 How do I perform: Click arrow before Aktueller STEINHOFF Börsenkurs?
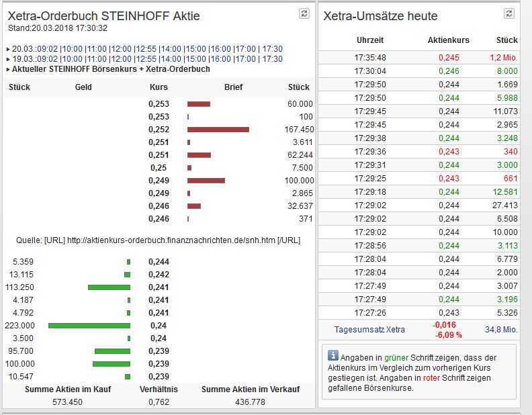pyautogui.click(x=7, y=69)
